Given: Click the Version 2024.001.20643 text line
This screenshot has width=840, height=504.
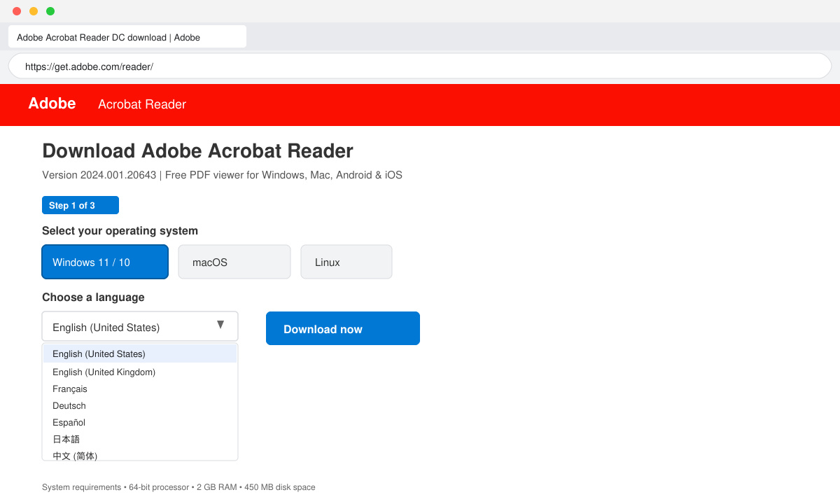Looking at the screenshot, I should (222, 175).
